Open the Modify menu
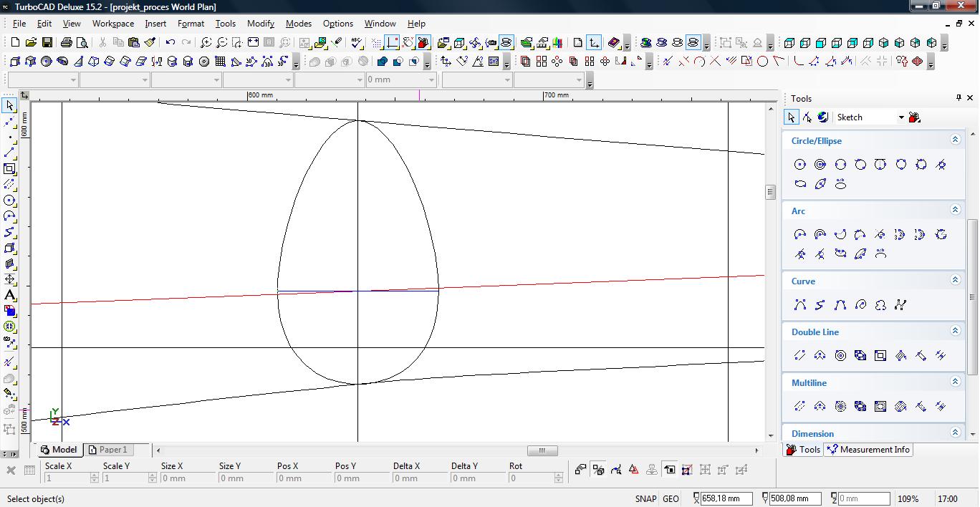Viewport: 980px width, 507px height. coord(260,24)
